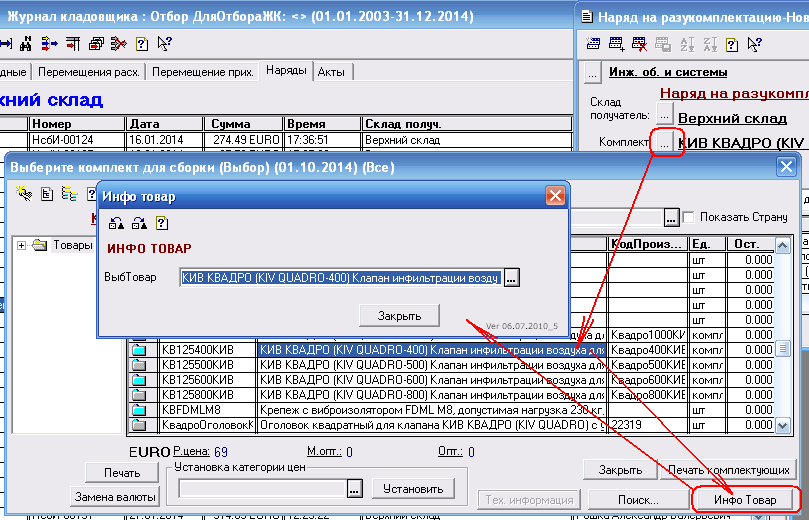Toggle the Показать Страну checkbox

click(688, 217)
